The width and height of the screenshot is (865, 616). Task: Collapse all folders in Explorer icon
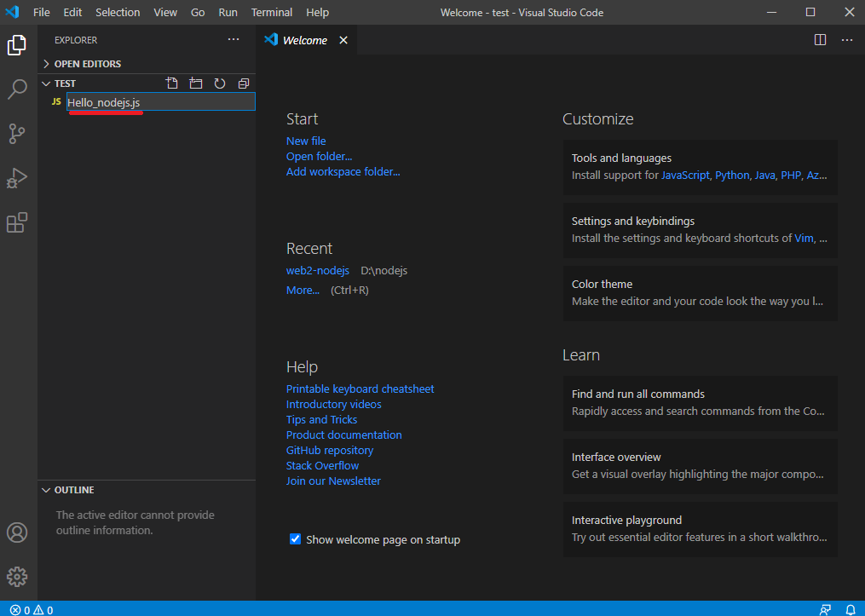tap(243, 83)
